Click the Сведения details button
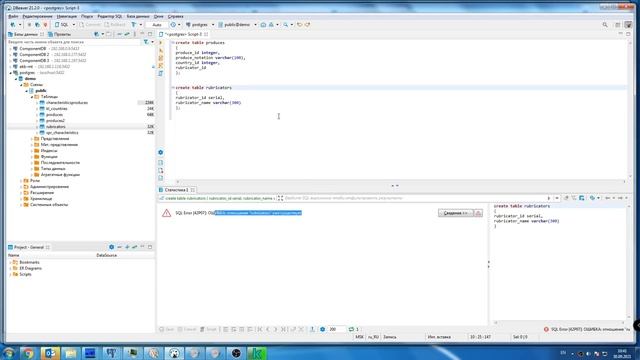 click(456, 213)
